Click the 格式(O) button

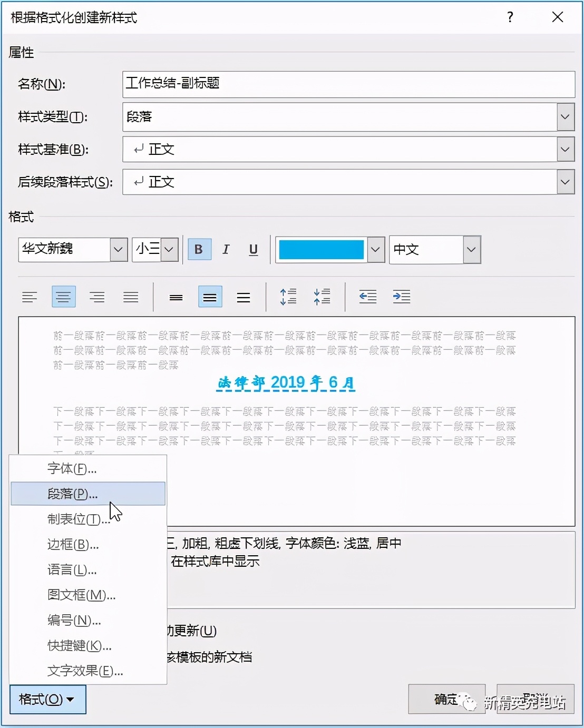pyautogui.click(x=48, y=699)
